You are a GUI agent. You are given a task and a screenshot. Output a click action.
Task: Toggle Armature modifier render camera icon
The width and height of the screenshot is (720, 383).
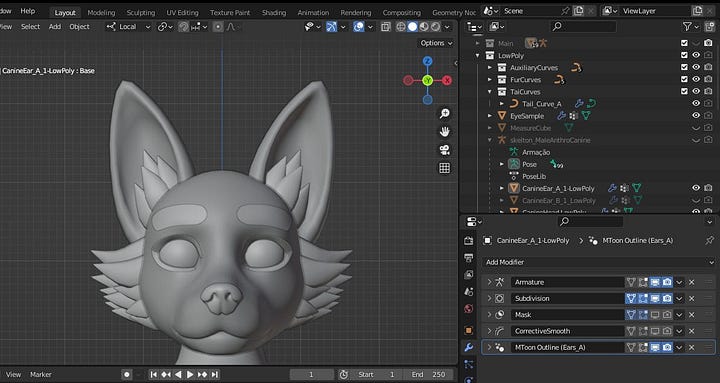coord(667,282)
